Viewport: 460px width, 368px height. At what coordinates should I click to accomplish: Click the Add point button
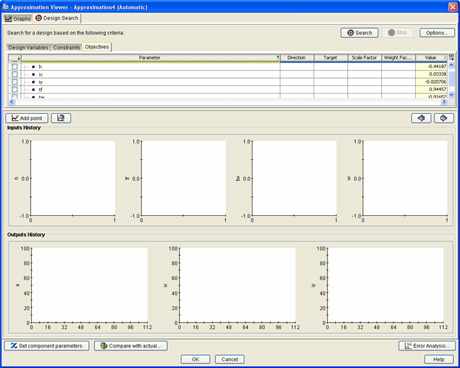(x=27, y=118)
